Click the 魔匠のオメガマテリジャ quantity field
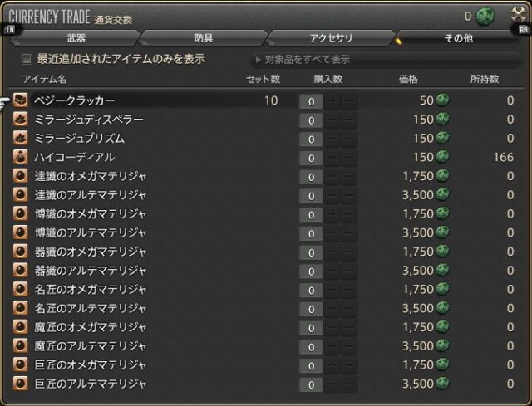 click(310, 327)
